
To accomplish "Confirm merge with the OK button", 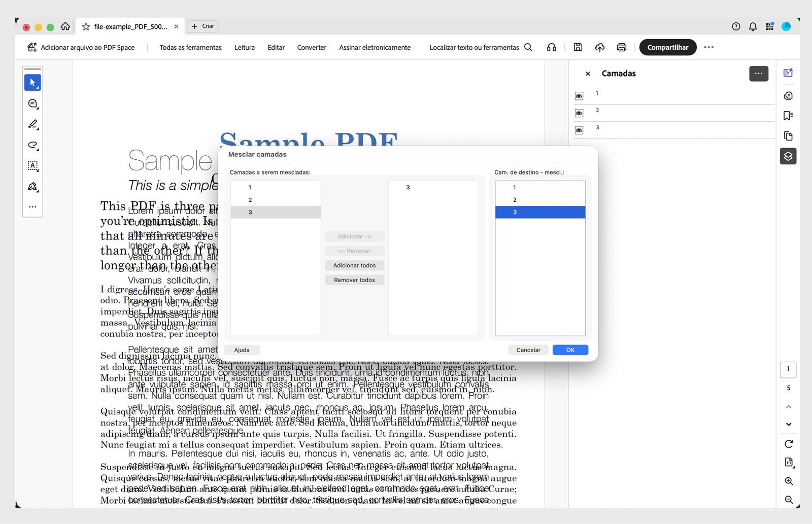I will pyautogui.click(x=570, y=350).
